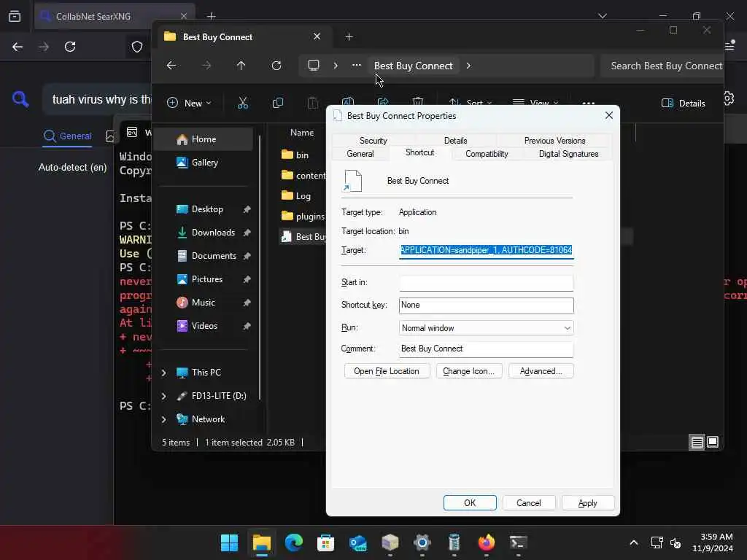Open Firefox from the taskbar
Screen dimensions: 747x560
pos(487,542)
